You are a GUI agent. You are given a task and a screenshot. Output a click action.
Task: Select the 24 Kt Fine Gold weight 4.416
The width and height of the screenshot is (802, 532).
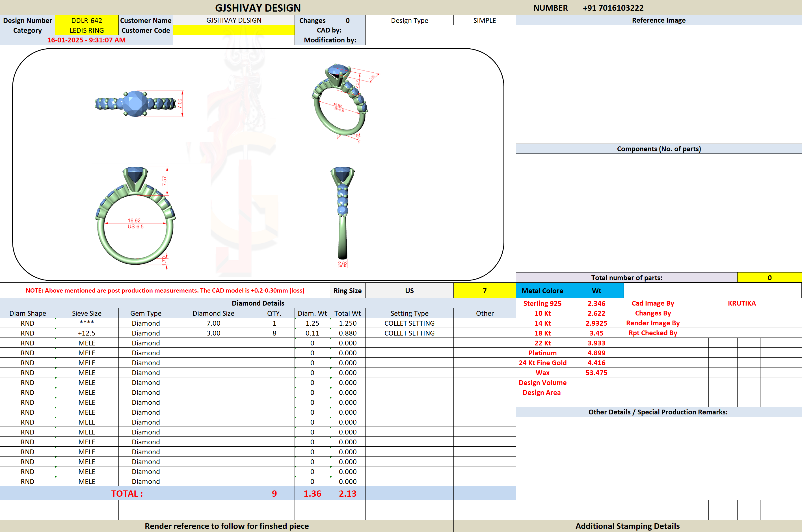click(x=596, y=363)
